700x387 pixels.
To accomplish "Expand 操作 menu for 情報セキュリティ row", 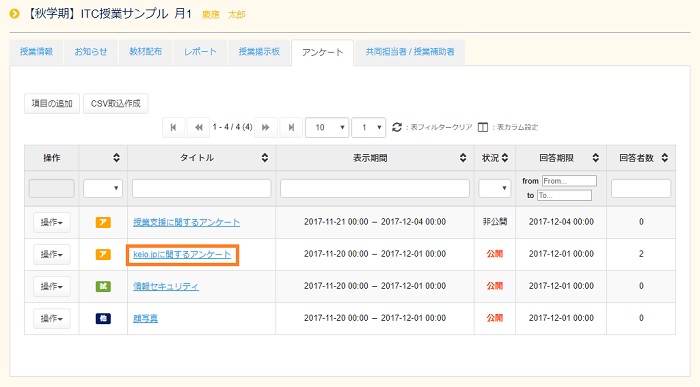I will click(x=52, y=287).
